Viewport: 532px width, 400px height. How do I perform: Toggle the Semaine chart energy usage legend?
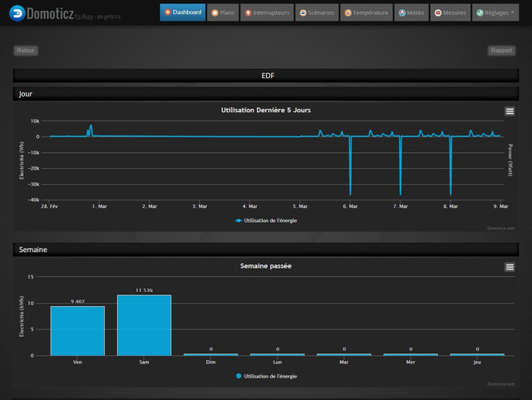point(266,376)
